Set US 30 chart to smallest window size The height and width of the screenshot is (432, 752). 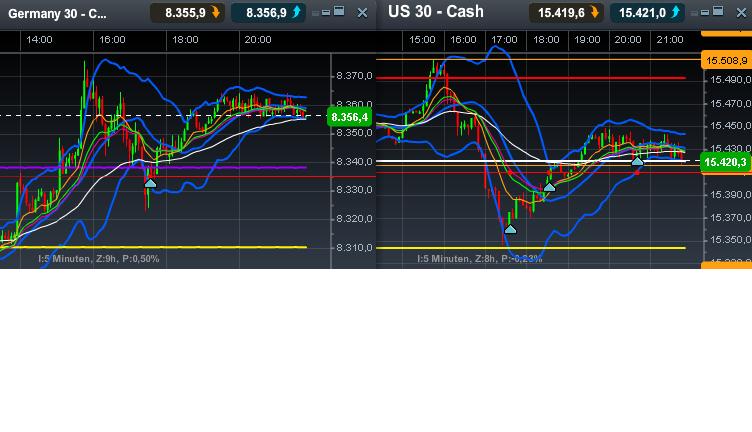(694, 13)
